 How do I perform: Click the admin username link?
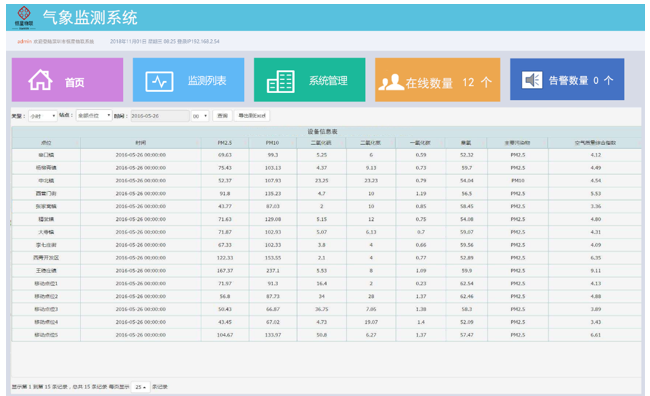coord(24,41)
